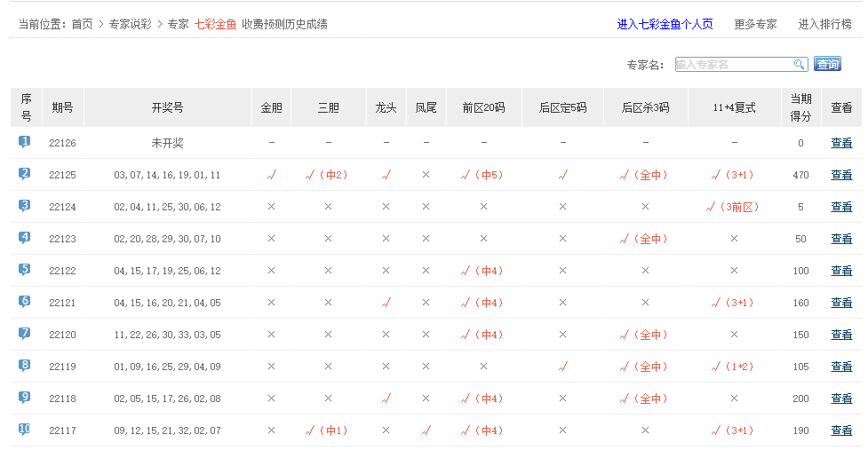Open 进入排行榜 ranking link
The image size is (868, 450).
point(824,24)
